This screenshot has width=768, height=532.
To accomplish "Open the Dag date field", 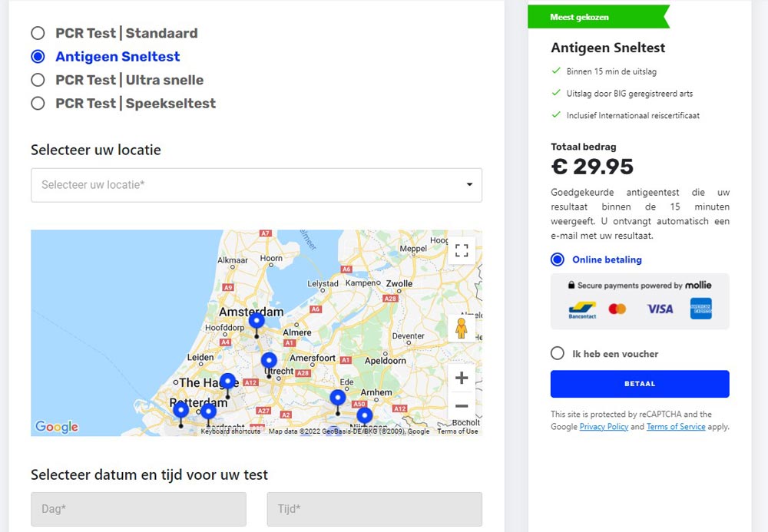I will coord(138,509).
